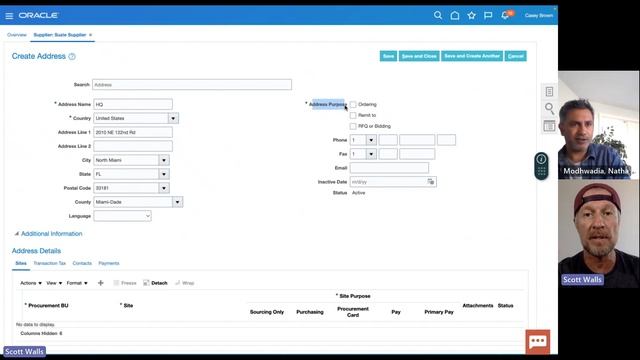This screenshot has width=640, height=360.
Task: Open the Country dropdown
Action: click(x=173, y=118)
